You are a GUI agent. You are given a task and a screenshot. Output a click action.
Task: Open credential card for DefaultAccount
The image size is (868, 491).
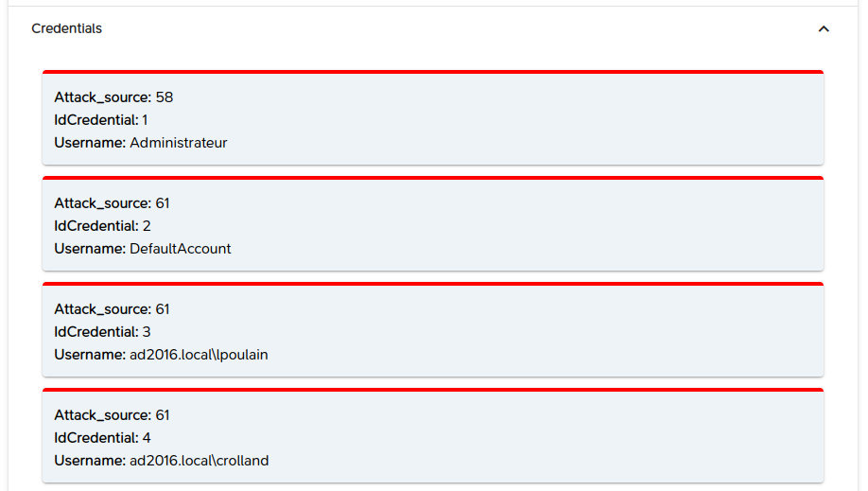coord(433,223)
